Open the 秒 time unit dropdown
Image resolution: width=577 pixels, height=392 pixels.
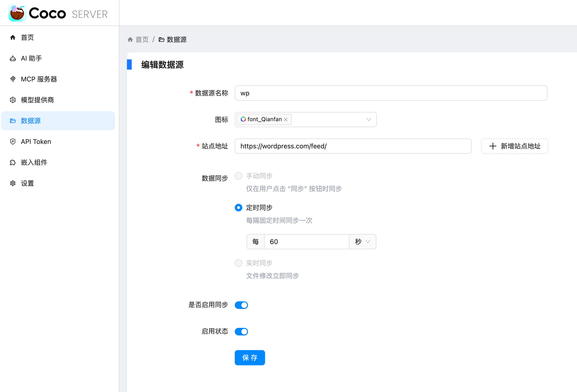(362, 242)
